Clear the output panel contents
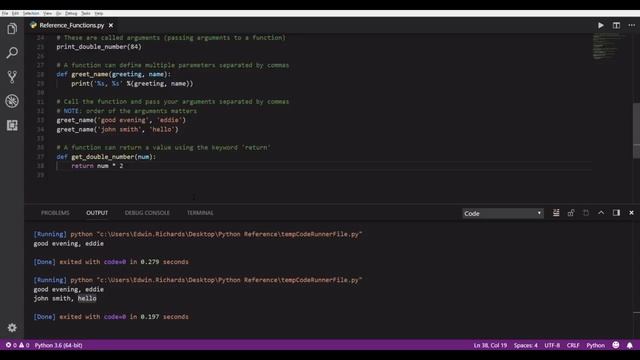 [556, 213]
